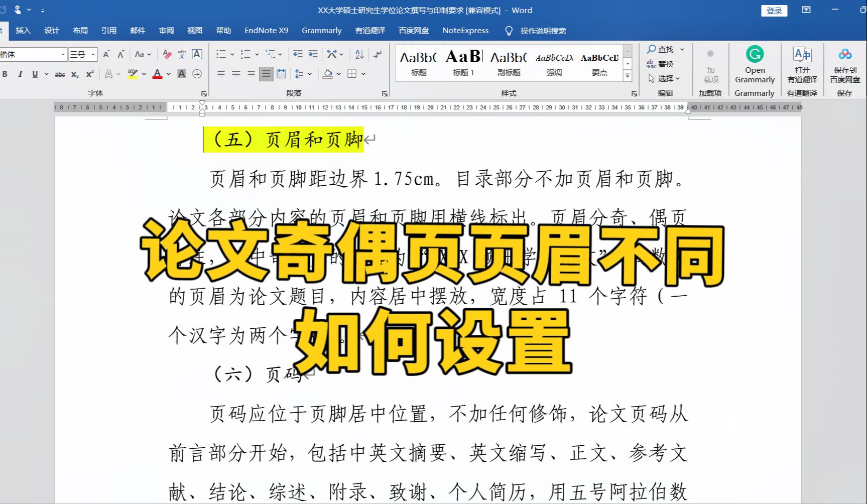Open the References (引用) tab
The width and height of the screenshot is (867, 504).
[x=109, y=31]
